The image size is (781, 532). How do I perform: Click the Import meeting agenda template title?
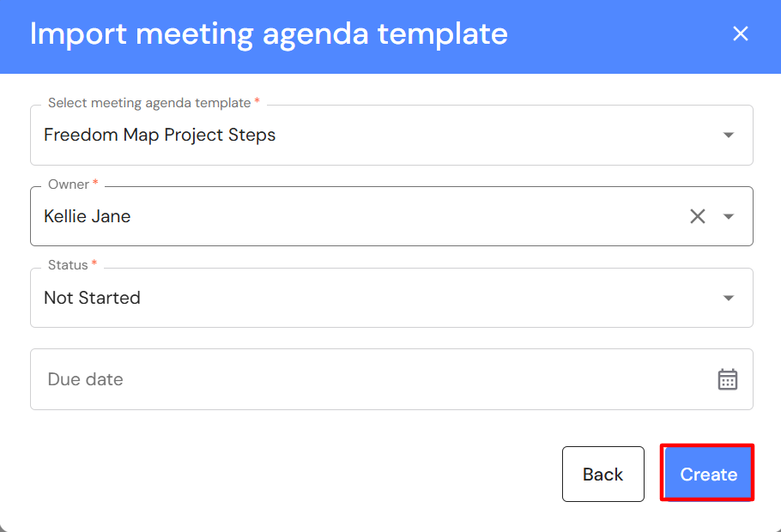point(269,34)
